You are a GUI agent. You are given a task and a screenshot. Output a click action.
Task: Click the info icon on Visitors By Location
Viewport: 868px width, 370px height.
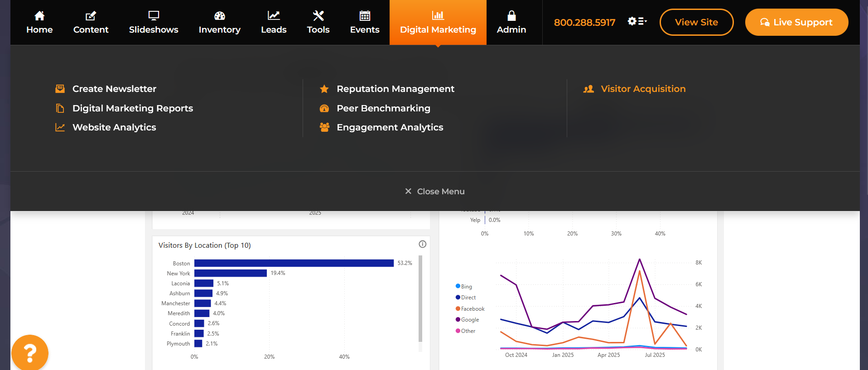click(423, 244)
